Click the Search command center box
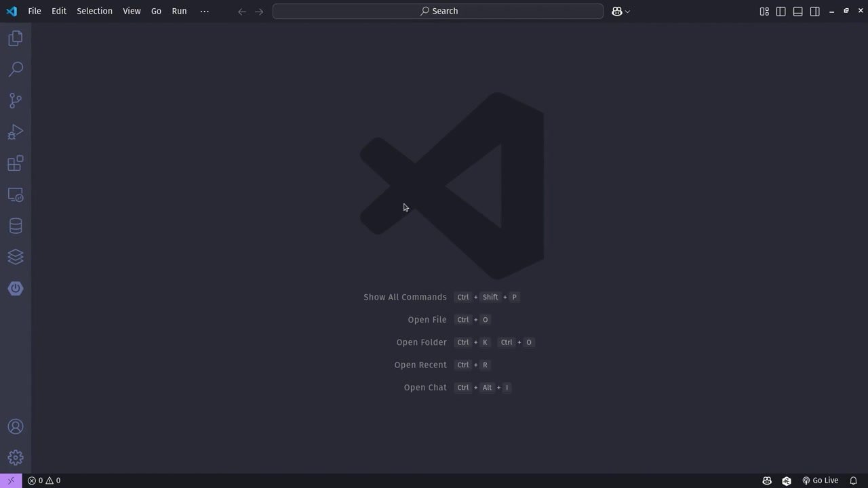This screenshot has width=868, height=488. coord(438,11)
